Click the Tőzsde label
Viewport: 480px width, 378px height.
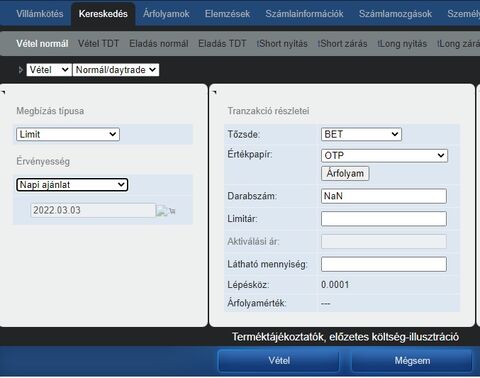(x=244, y=134)
